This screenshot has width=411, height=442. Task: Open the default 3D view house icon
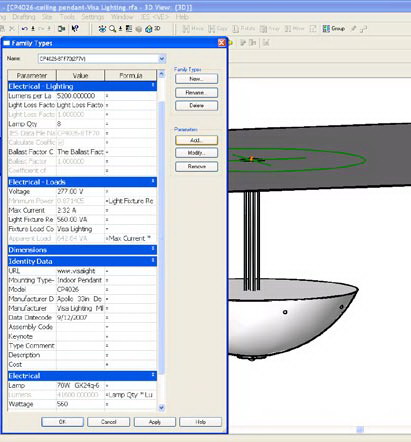click(149, 29)
